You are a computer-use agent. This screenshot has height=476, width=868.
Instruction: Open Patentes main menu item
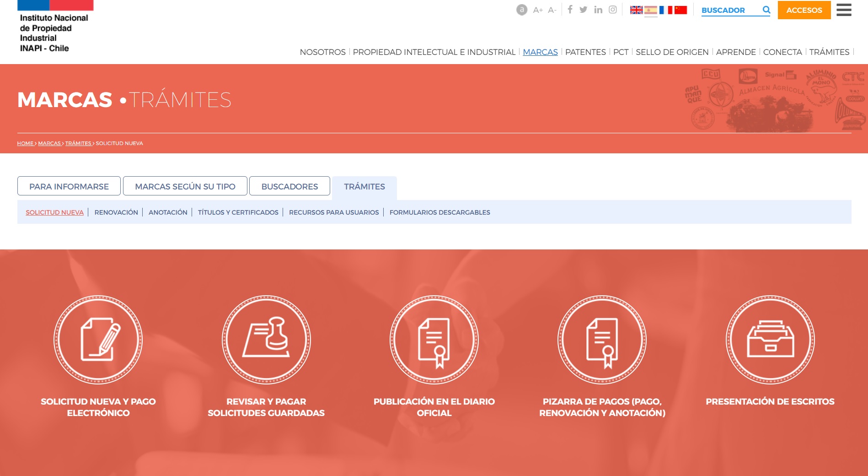(585, 52)
